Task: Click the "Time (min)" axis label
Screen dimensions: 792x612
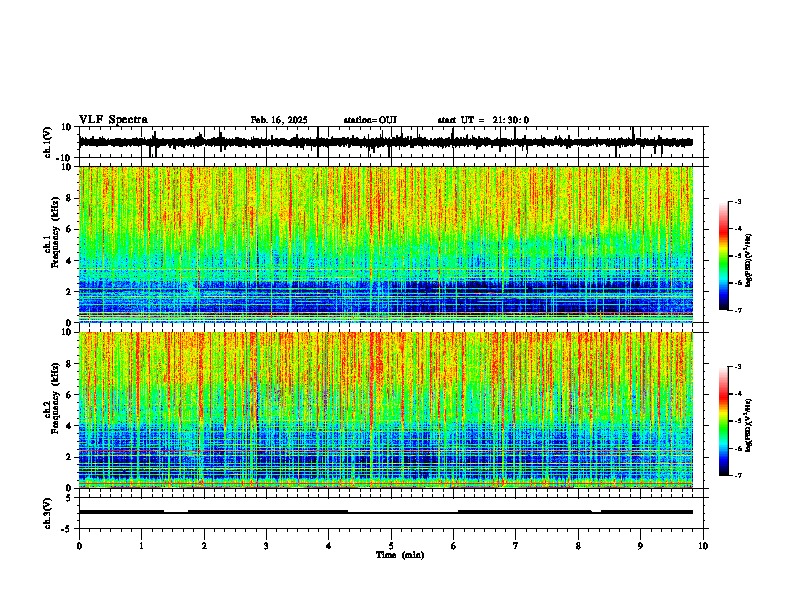Action: tap(400, 555)
